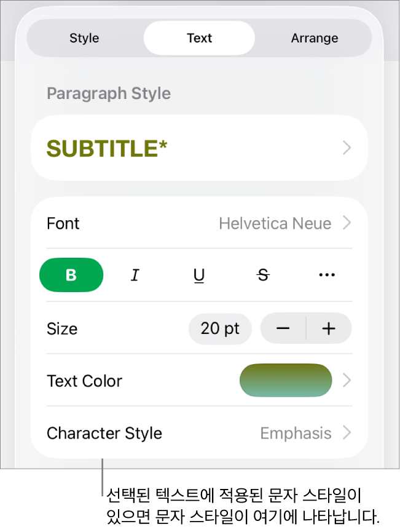Decrease font size with minus button

283,328
